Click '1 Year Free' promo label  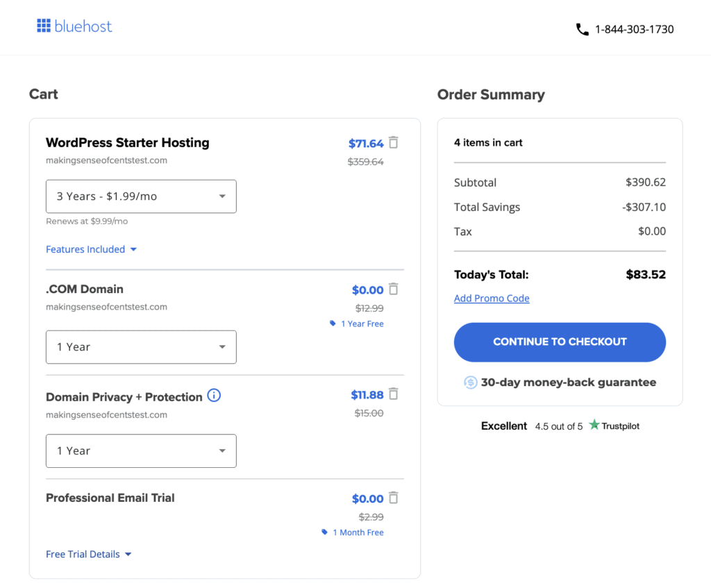(362, 324)
